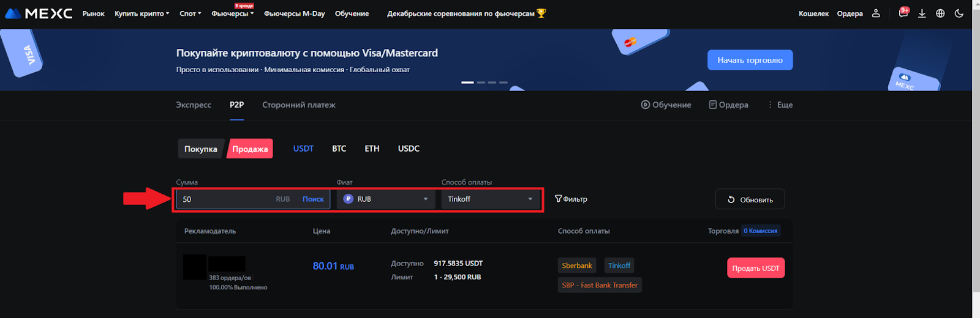Open Обучение in the top menu
Viewport: 980px width, 318px height.
pos(352,13)
